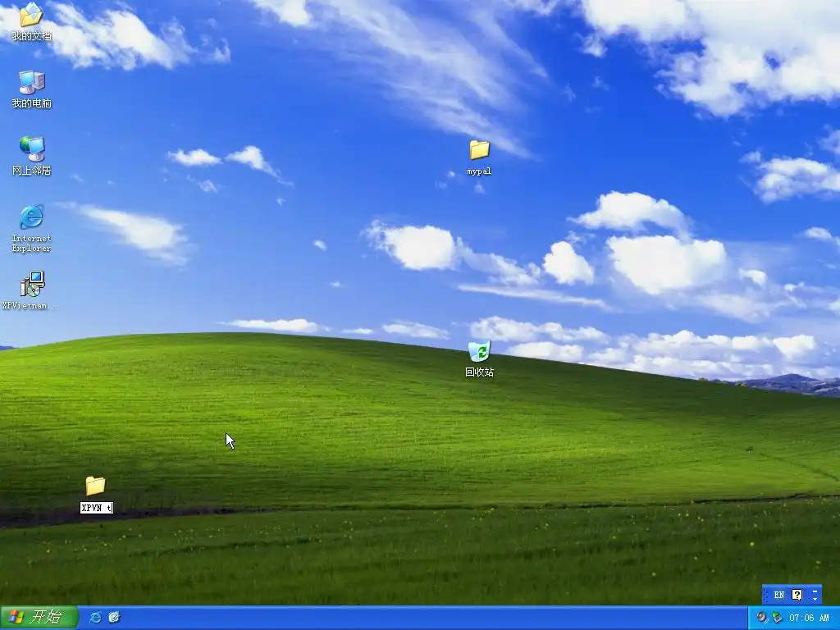Click the 07:06 AM clock

click(809, 619)
